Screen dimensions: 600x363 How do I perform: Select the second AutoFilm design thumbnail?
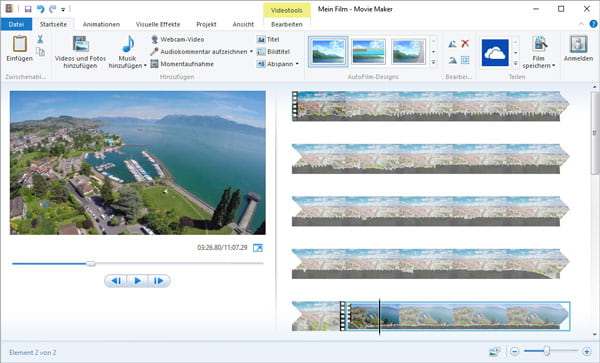(x=368, y=51)
